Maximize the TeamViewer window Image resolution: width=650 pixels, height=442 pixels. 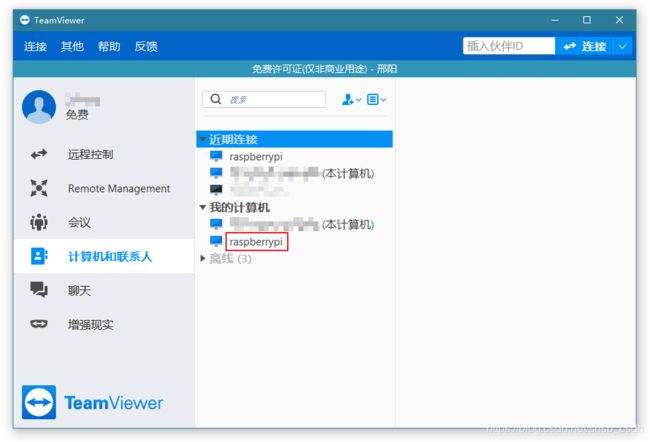pos(587,20)
